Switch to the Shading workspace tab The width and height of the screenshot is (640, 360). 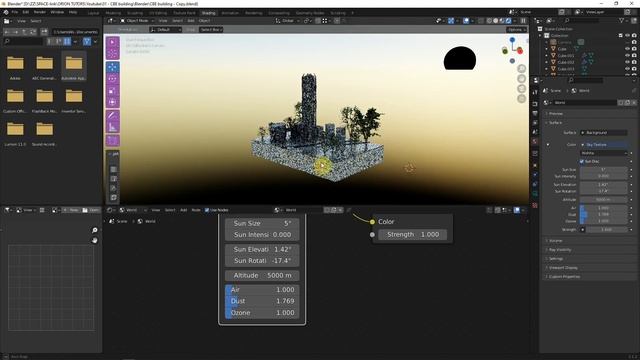(208, 13)
